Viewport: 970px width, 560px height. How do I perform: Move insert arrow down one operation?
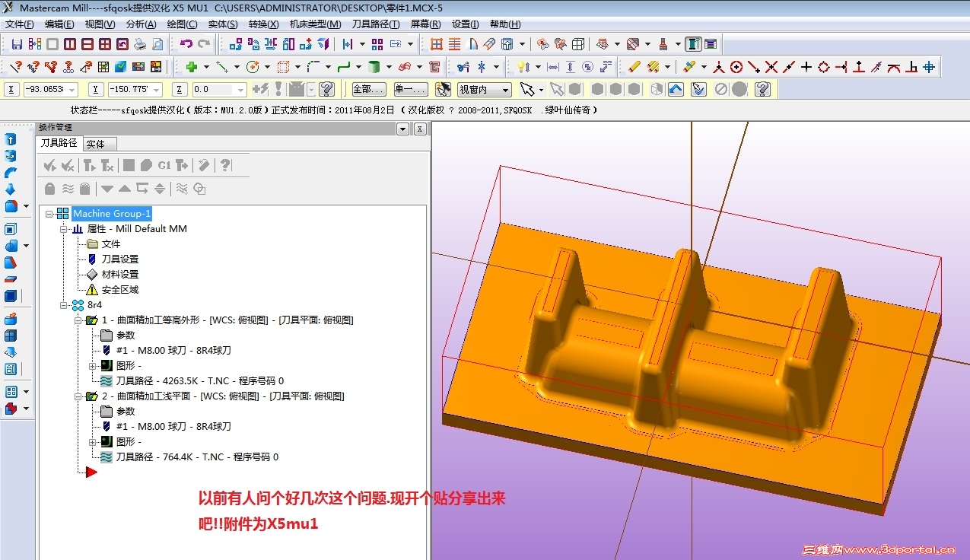(x=107, y=189)
